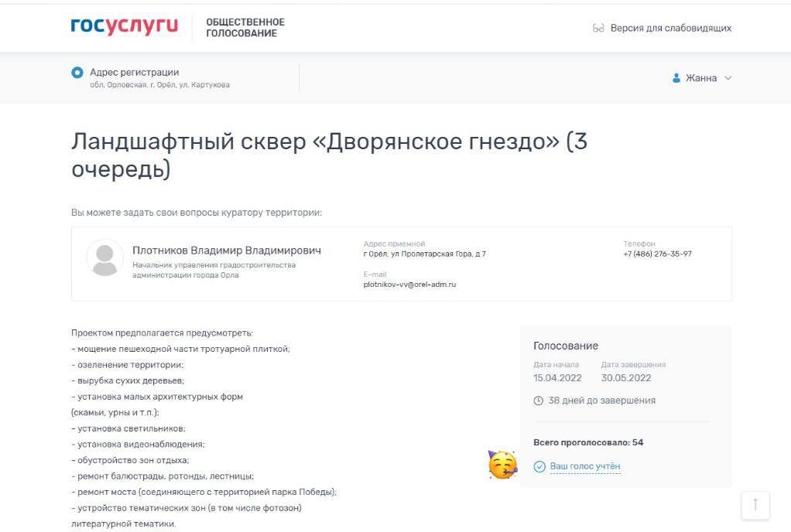
Task: Click the project title Ландшафтный сквер heading
Action: [329, 155]
